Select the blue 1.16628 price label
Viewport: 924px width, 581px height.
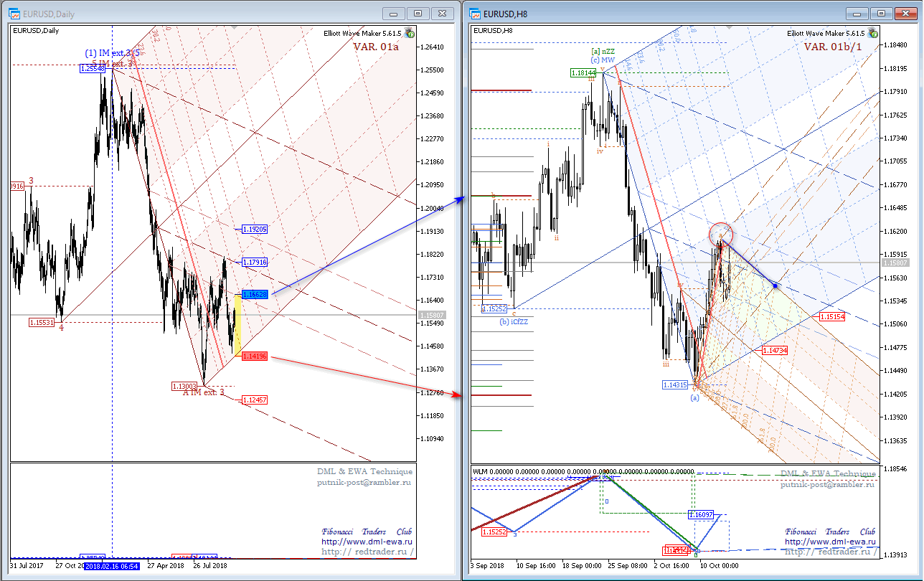click(255, 294)
